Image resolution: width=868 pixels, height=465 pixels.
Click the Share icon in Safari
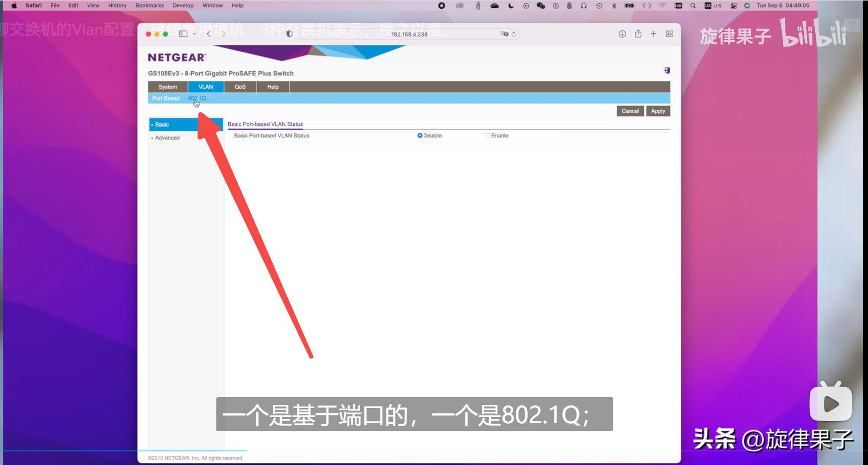pos(638,34)
